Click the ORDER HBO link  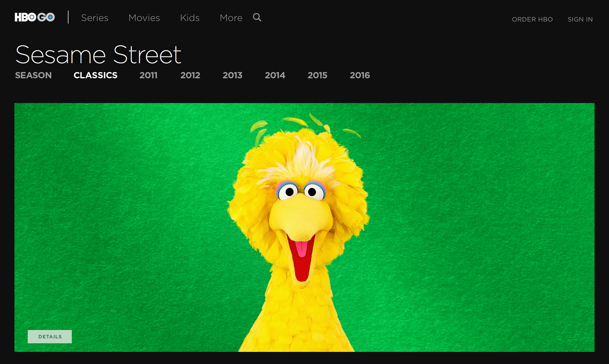coord(532,19)
